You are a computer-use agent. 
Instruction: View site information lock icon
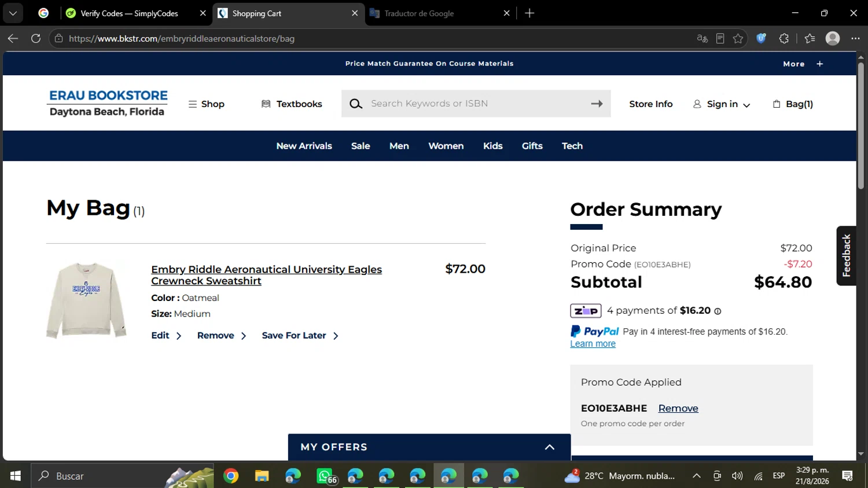pyautogui.click(x=58, y=39)
